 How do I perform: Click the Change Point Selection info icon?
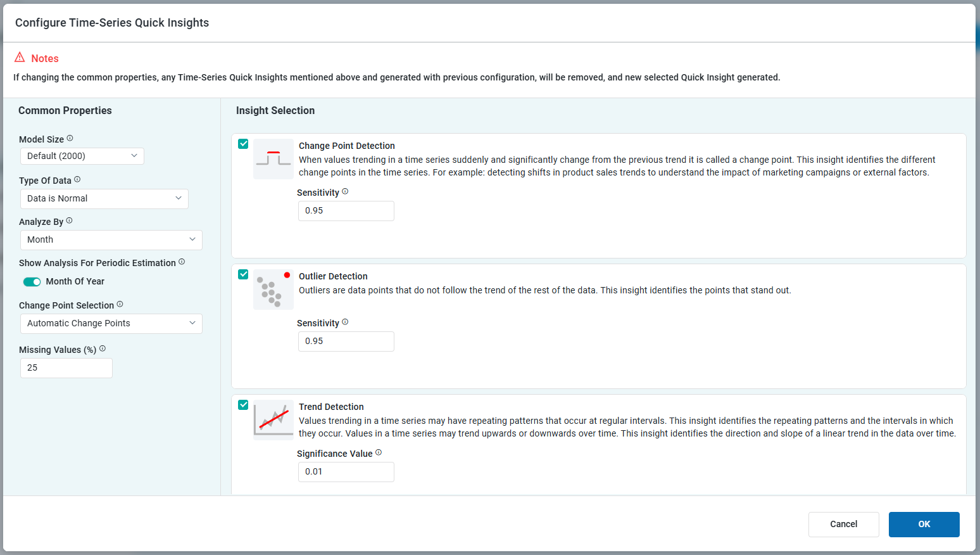click(120, 304)
